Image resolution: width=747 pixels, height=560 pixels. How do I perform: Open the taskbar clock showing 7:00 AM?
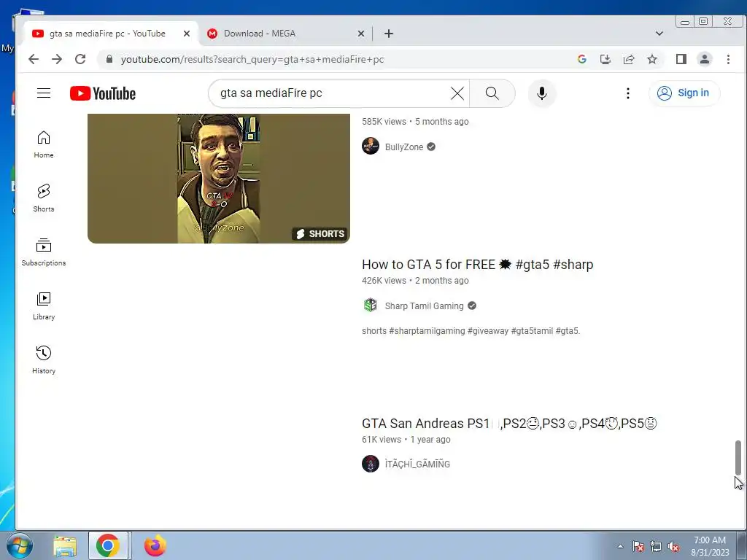coord(710,545)
